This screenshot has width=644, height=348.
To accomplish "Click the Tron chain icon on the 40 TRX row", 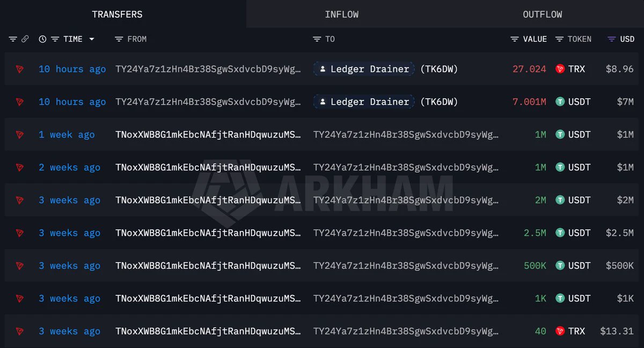I will coord(20,331).
